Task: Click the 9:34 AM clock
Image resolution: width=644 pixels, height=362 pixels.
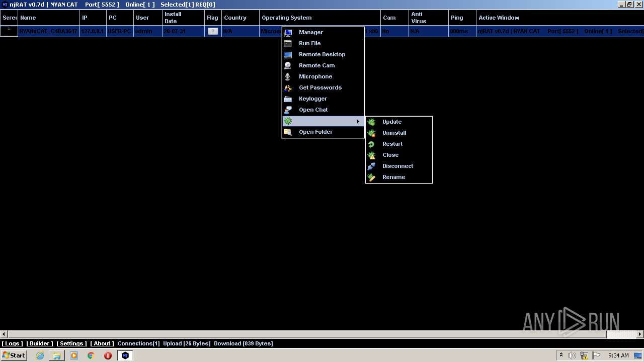Action: 618,355
